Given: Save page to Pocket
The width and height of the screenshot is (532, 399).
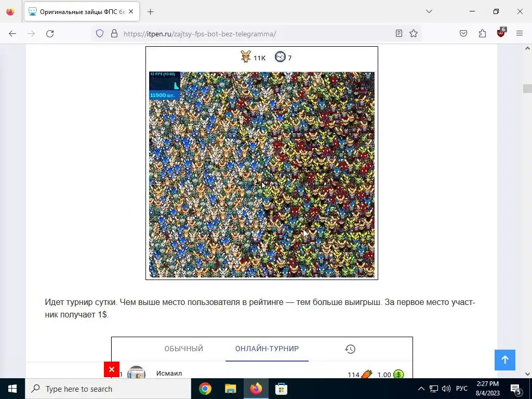Looking at the screenshot, I should click(463, 33).
